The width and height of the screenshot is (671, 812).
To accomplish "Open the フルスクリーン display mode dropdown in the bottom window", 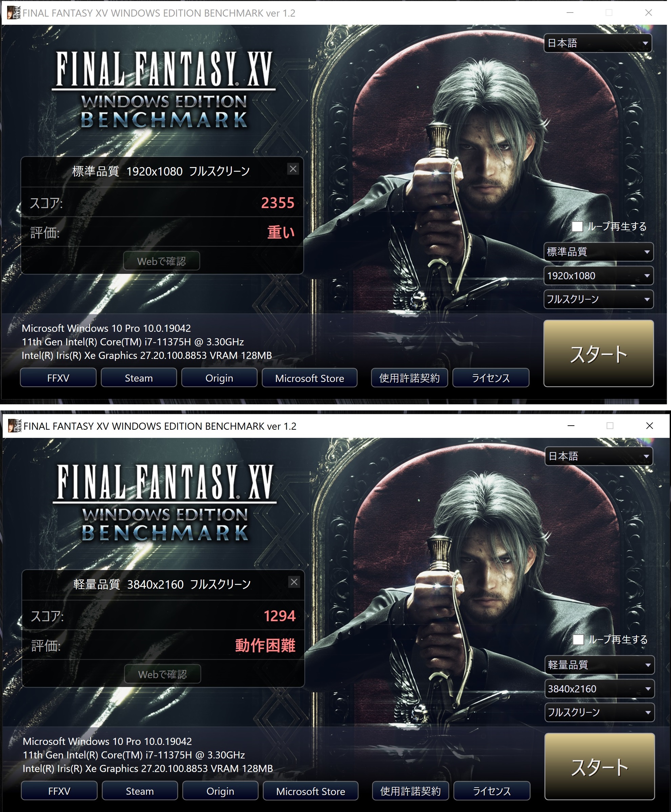I will click(599, 712).
